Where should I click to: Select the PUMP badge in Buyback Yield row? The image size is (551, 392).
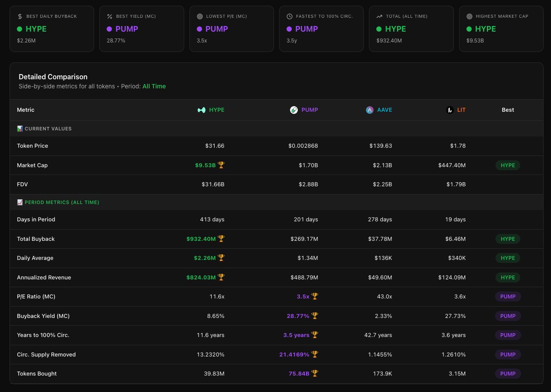click(x=508, y=316)
